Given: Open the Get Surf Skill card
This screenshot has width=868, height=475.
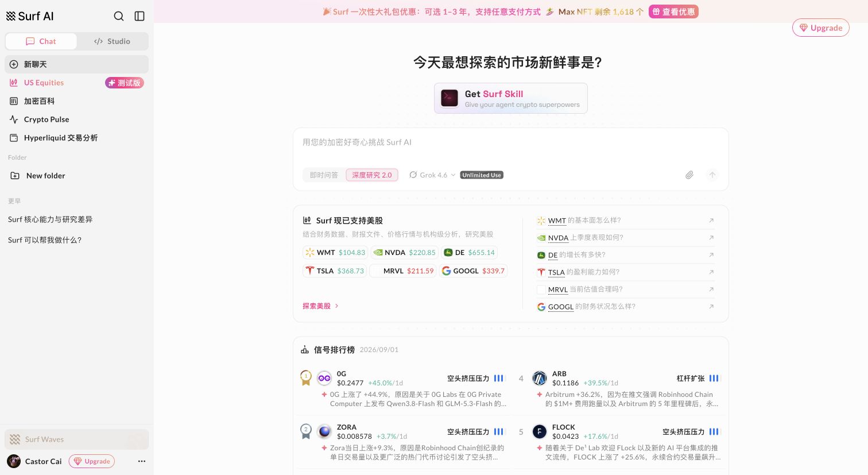Looking at the screenshot, I should pos(511,98).
